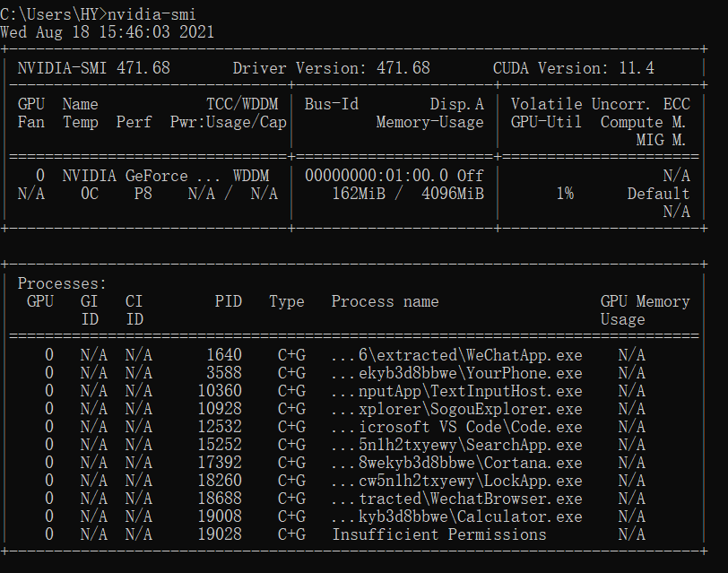This screenshot has width=728, height=573.
Task: Click PID 12532 in process list
Action: 220,427
